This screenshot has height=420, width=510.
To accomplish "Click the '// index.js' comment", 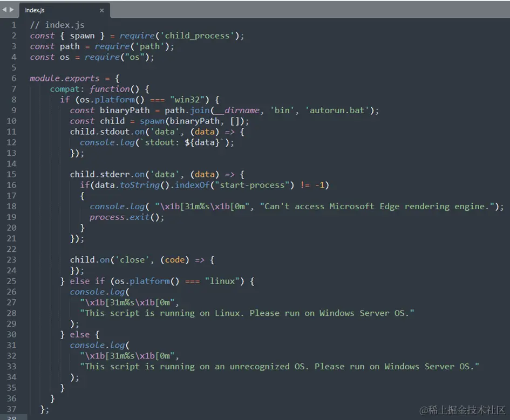I will (x=57, y=25).
